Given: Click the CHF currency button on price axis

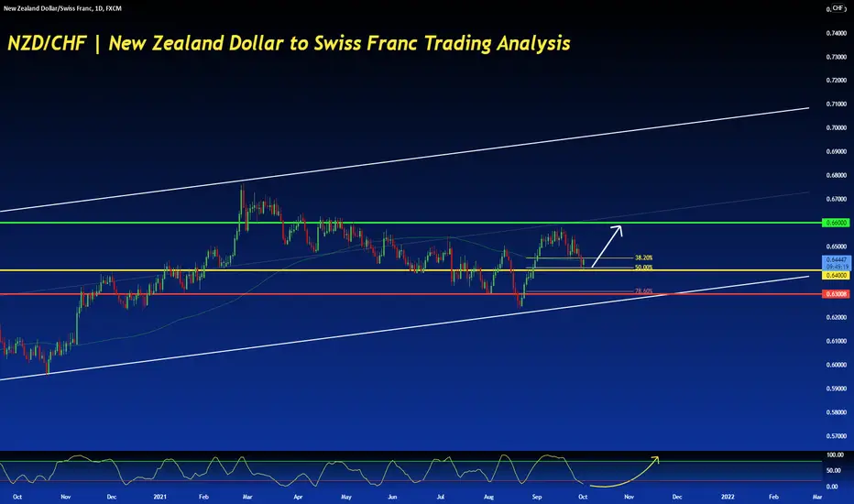Looking at the screenshot, I should [x=838, y=8].
